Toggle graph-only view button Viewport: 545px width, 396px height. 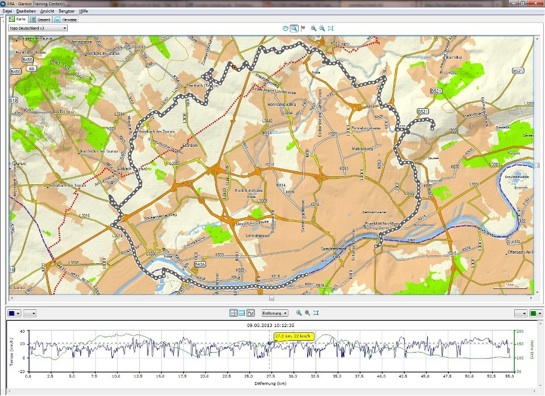[251, 313]
